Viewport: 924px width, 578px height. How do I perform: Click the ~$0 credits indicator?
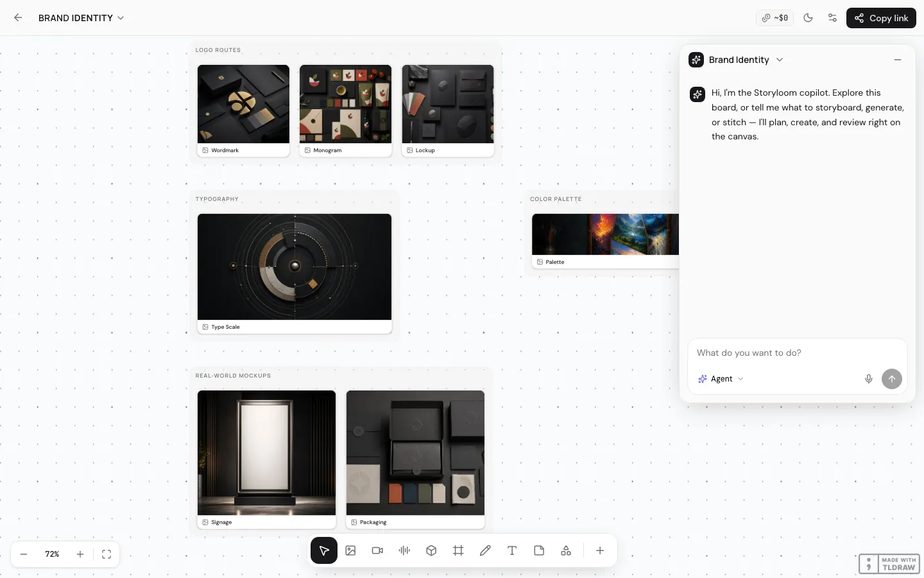point(774,18)
